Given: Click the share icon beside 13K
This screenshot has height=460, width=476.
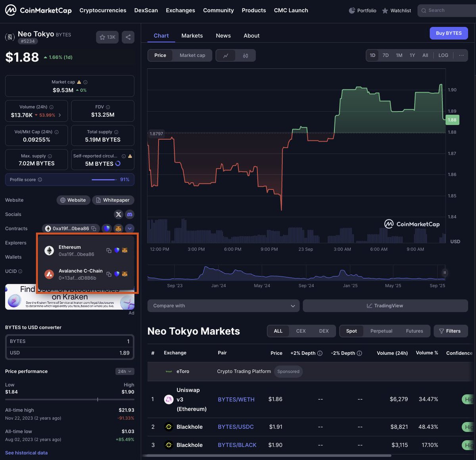Looking at the screenshot, I should point(128,37).
